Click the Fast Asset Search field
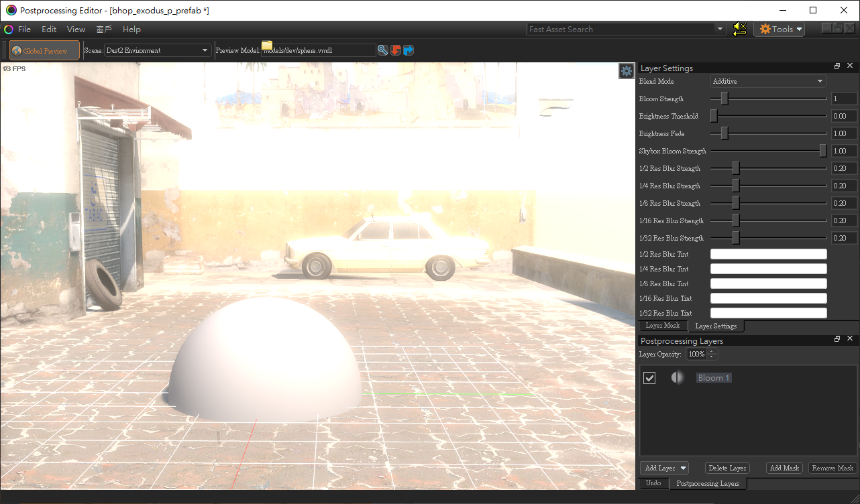Image resolution: width=860 pixels, height=504 pixels. click(621, 29)
